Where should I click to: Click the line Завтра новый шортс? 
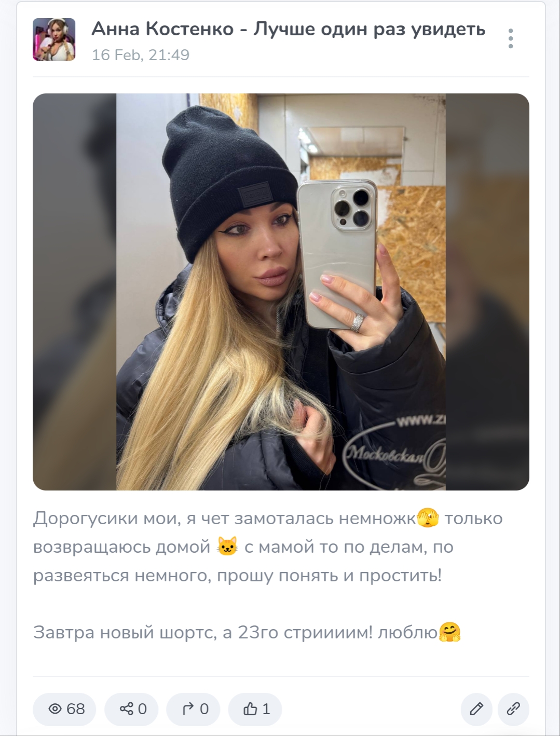[x=247, y=632]
